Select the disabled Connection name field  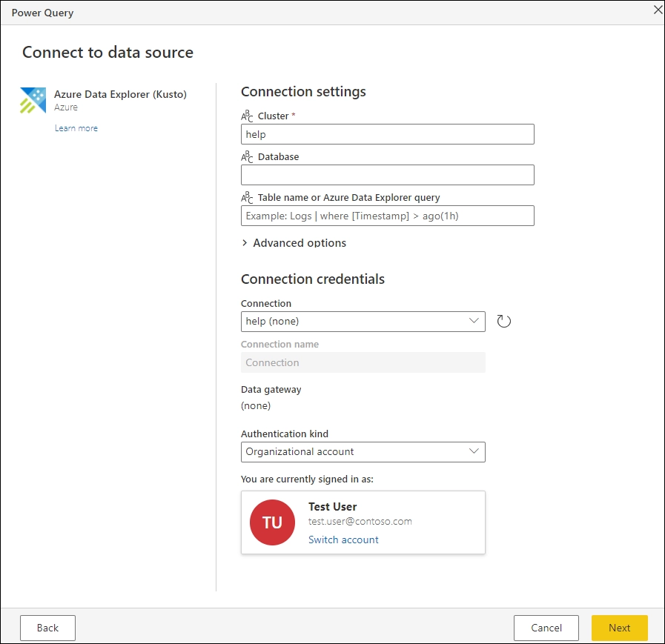(x=363, y=362)
